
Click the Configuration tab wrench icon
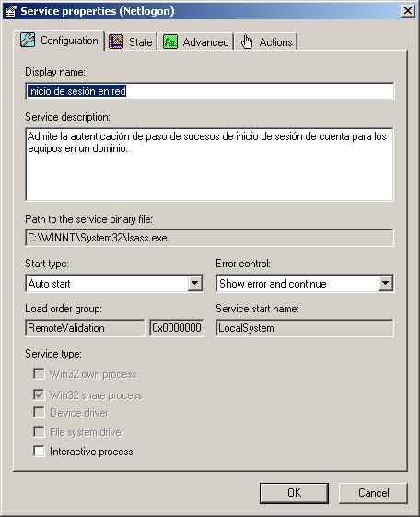pyautogui.click(x=28, y=41)
